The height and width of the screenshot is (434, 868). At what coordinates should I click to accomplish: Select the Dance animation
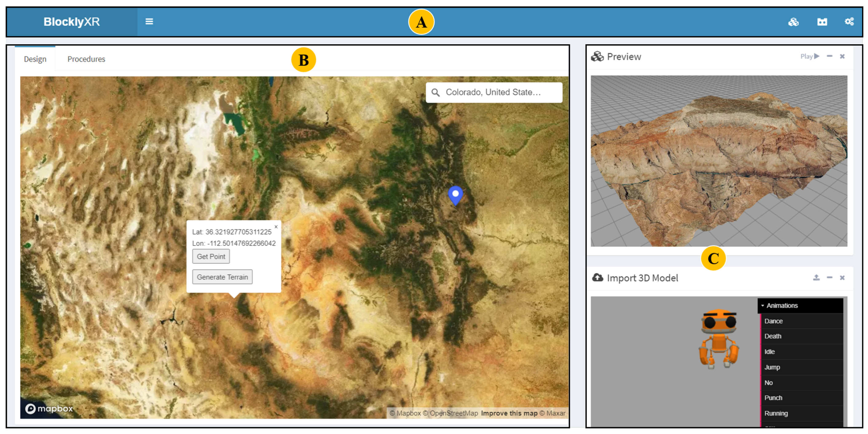click(773, 321)
